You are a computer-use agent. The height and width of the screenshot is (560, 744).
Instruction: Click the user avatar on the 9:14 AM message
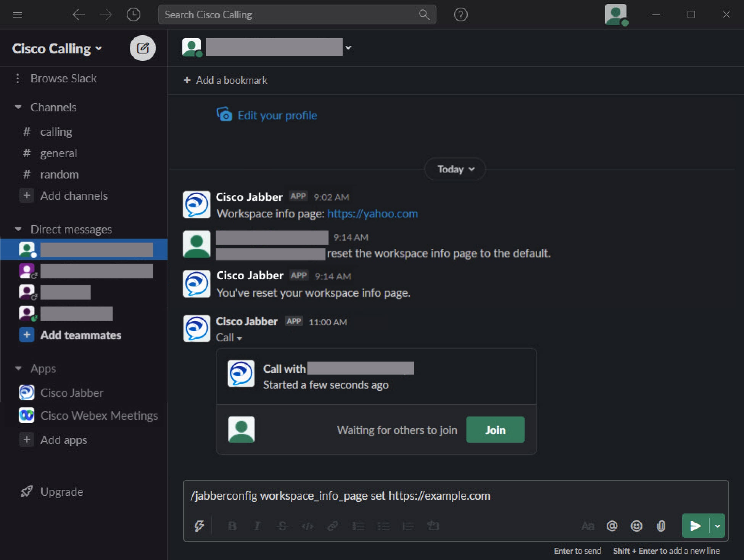196,245
